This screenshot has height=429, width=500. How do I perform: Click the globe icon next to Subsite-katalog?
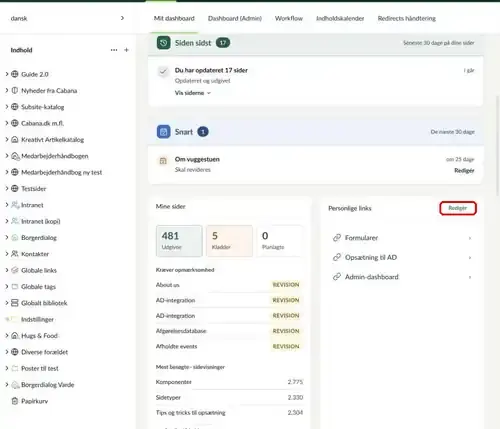[x=15, y=107]
